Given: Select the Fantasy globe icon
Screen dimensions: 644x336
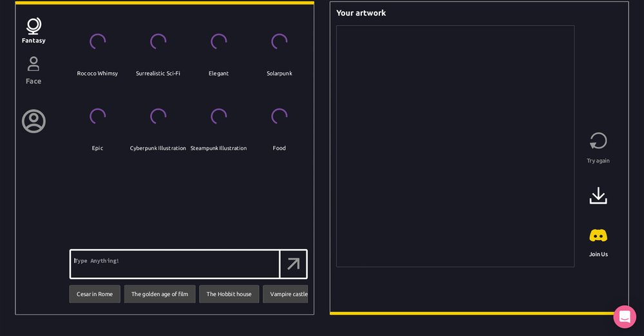Looking at the screenshot, I should click(x=33, y=26).
